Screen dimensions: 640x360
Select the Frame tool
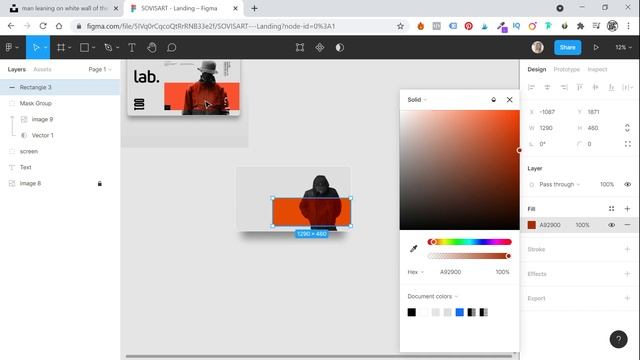[61, 47]
